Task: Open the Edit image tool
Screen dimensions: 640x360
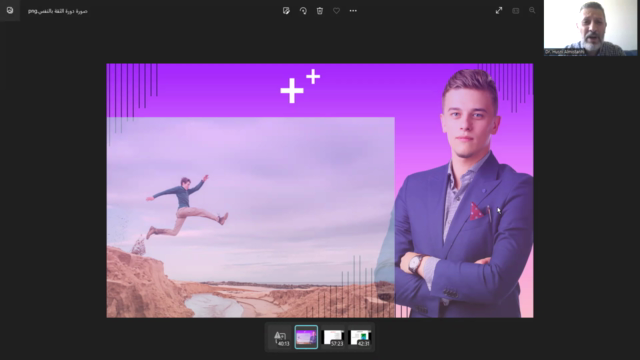Action: point(286,11)
